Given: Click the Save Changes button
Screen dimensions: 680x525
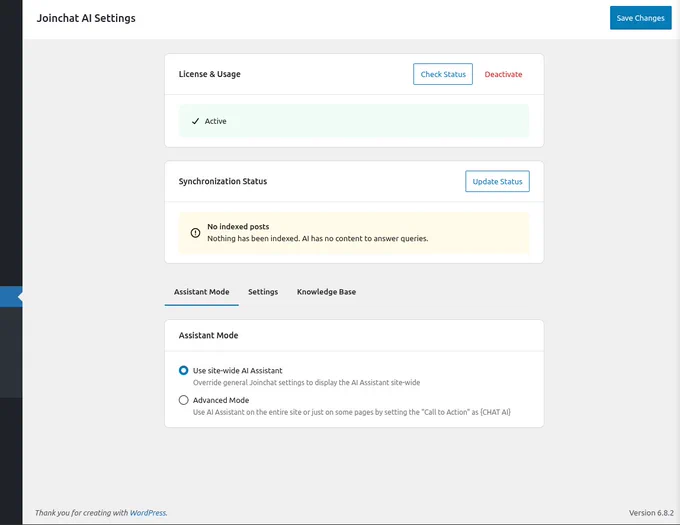Looking at the screenshot, I should (641, 18).
